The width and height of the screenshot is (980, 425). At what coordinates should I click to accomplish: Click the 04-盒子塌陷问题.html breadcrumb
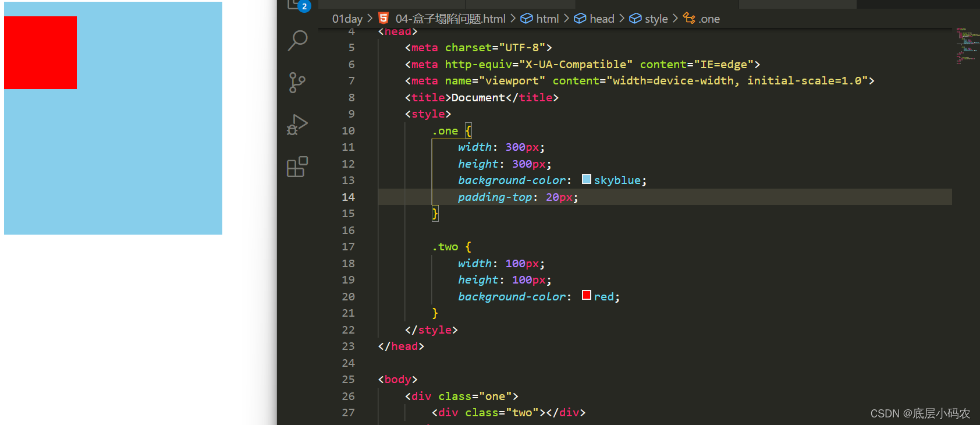click(450, 19)
